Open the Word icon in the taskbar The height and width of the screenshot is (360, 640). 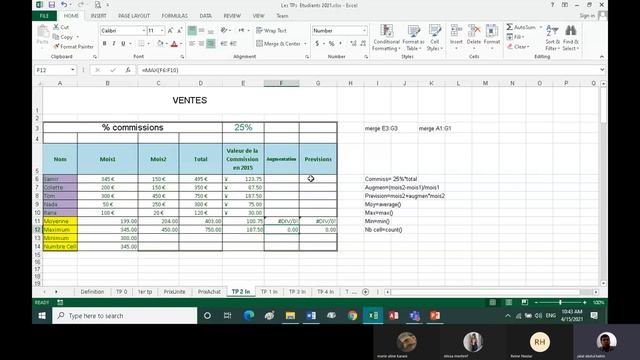click(x=311, y=316)
